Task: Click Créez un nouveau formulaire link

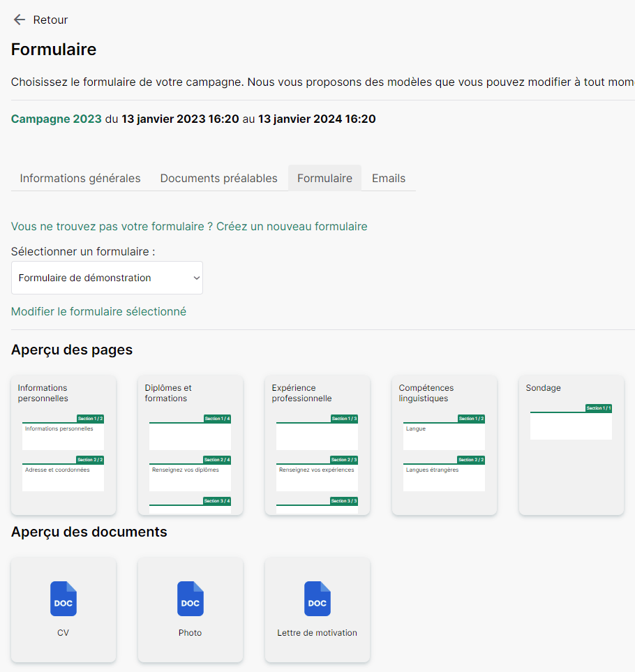Action: [x=292, y=226]
